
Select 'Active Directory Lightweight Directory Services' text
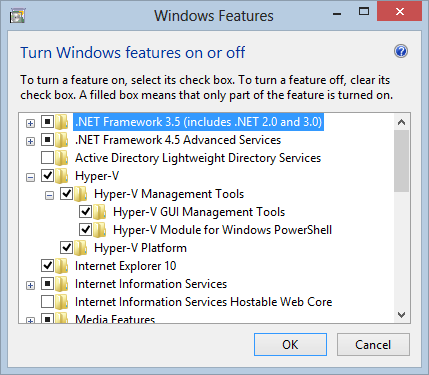click(x=198, y=158)
